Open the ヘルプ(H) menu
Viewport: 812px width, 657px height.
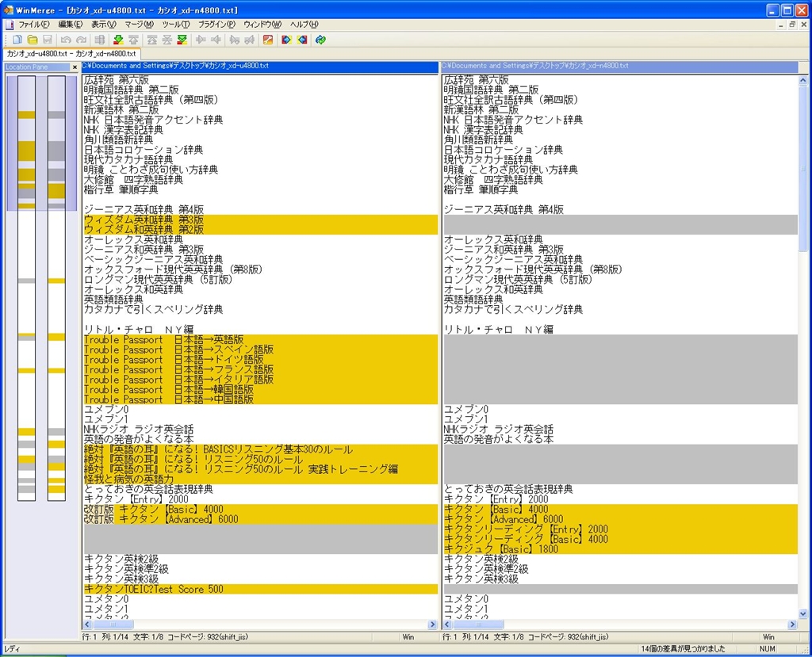pos(304,25)
